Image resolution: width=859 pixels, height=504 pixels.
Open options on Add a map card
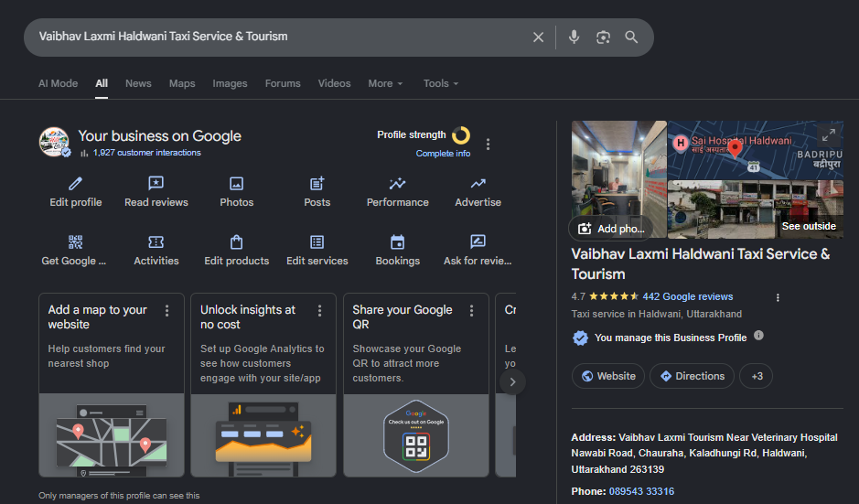pos(167,311)
